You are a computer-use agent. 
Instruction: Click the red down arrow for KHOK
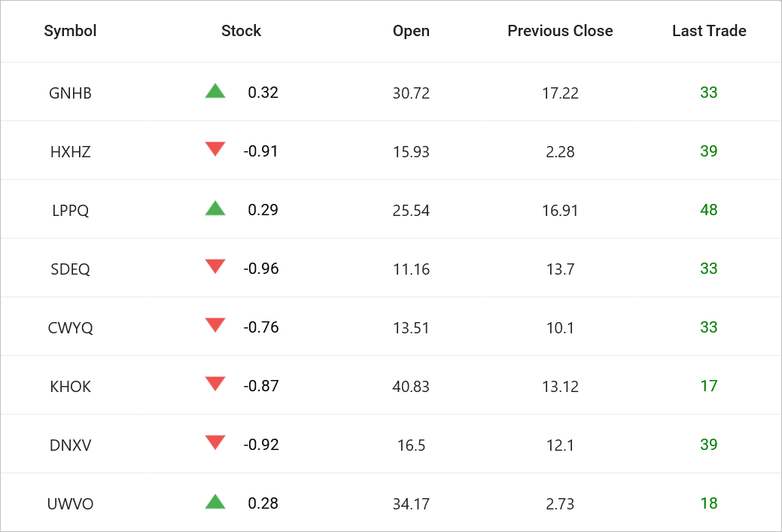click(215, 385)
